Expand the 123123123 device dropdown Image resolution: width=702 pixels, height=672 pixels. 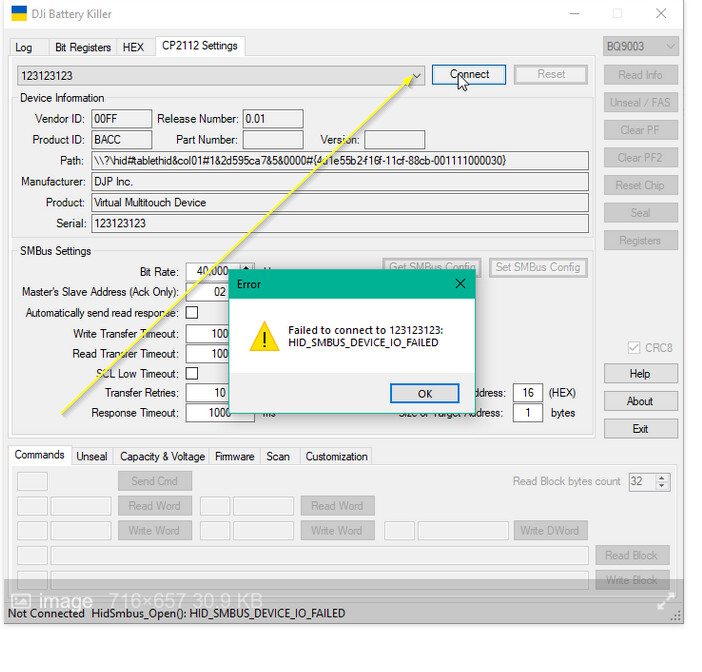416,76
